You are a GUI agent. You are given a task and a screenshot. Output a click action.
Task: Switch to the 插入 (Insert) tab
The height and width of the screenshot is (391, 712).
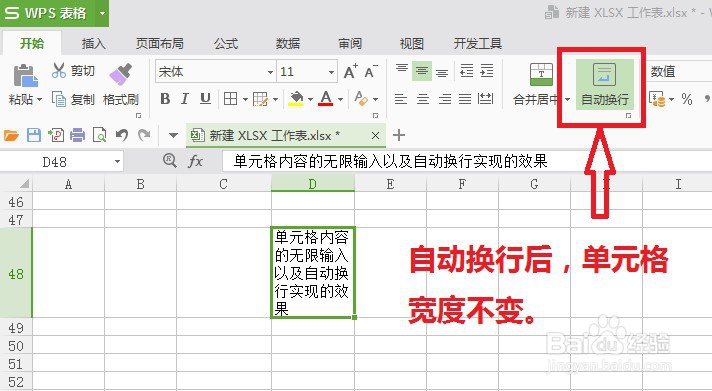tap(93, 44)
